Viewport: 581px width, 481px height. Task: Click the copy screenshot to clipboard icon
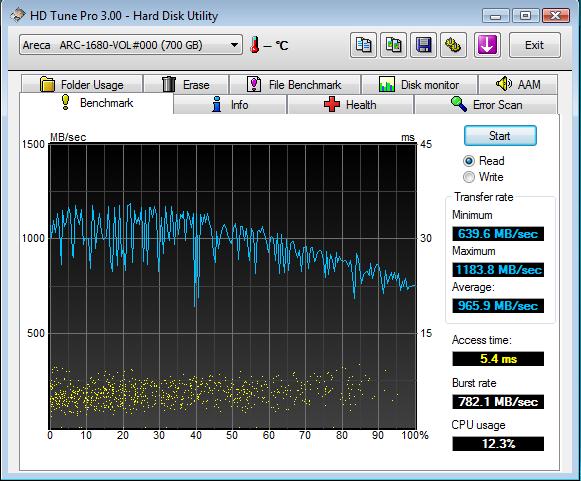pyautogui.click(x=393, y=45)
